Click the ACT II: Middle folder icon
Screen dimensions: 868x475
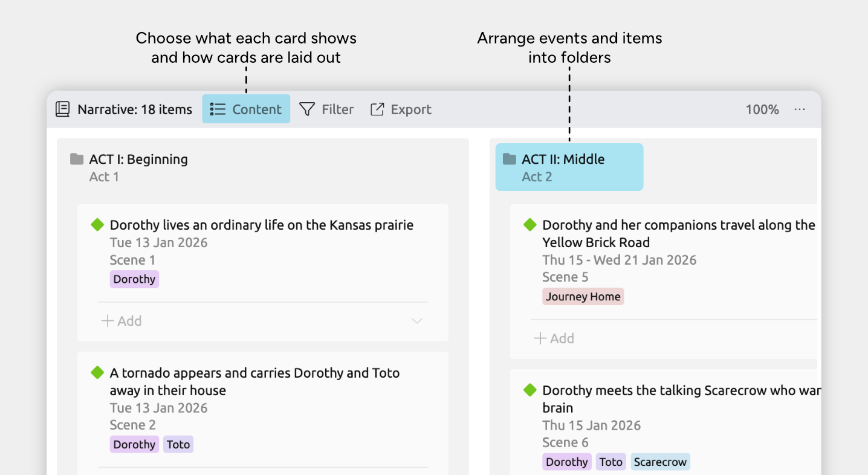coord(510,159)
